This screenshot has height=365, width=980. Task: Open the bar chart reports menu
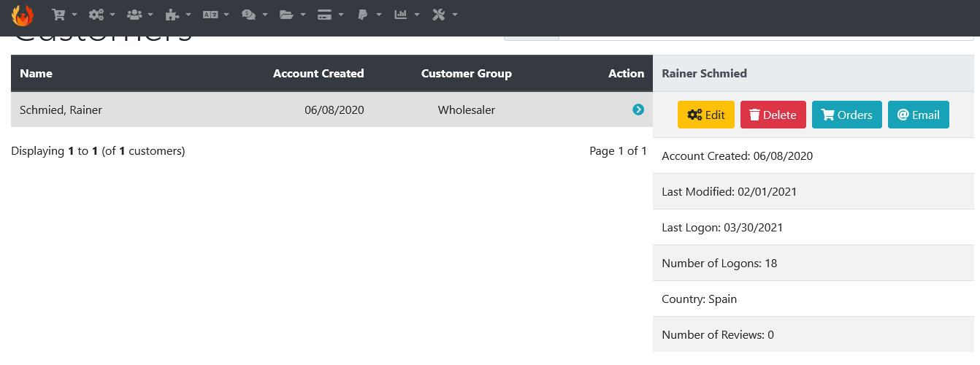click(x=407, y=15)
